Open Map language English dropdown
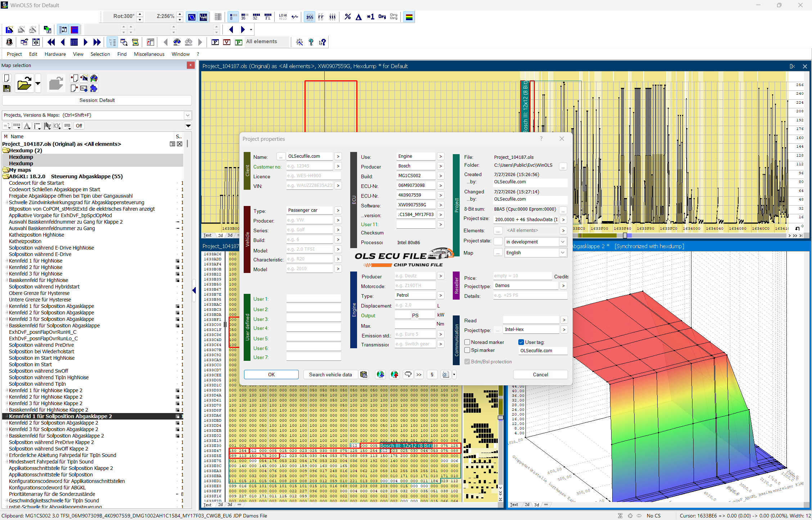This screenshot has height=520, width=812. (563, 252)
